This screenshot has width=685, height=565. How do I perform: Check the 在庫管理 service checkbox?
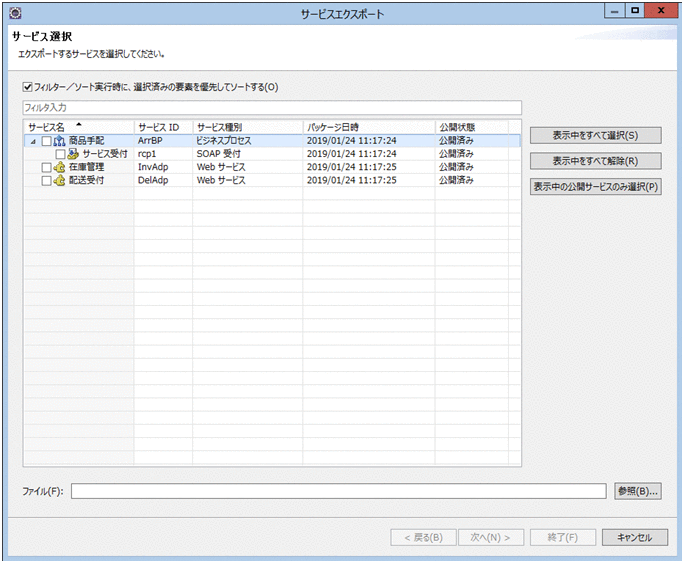click(x=46, y=167)
